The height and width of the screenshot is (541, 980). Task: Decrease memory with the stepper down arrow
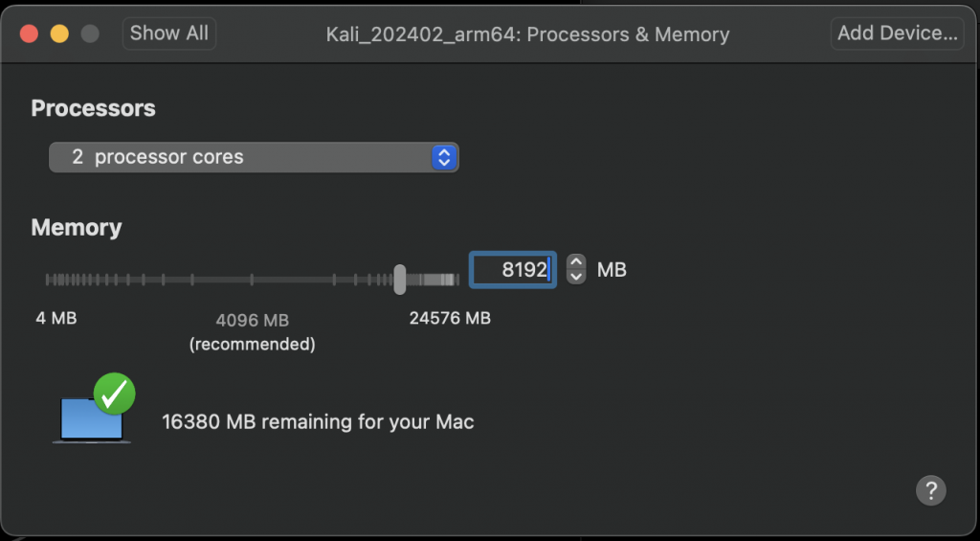(575, 277)
